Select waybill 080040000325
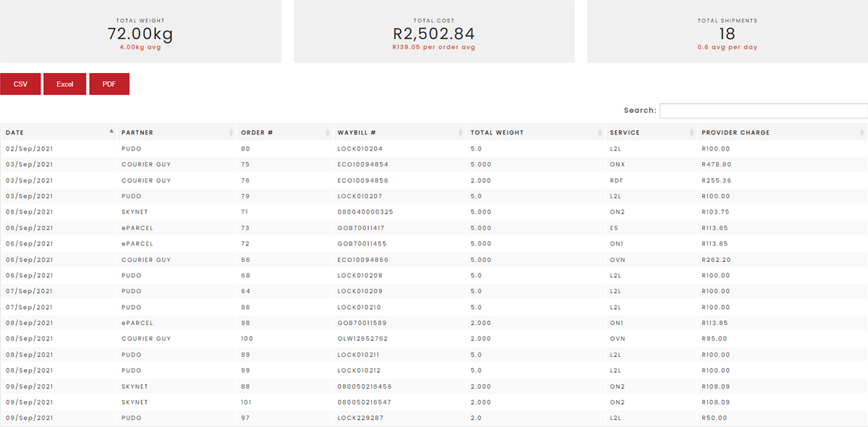This screenshot has width=868, height=427. pyautogui.click(x=365, y=212)
